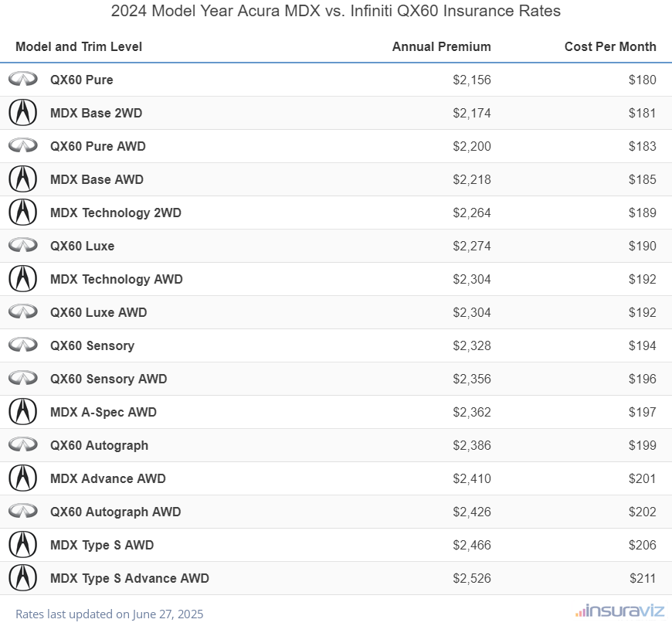Click the $2,356 annual premium value

[472, 379]
